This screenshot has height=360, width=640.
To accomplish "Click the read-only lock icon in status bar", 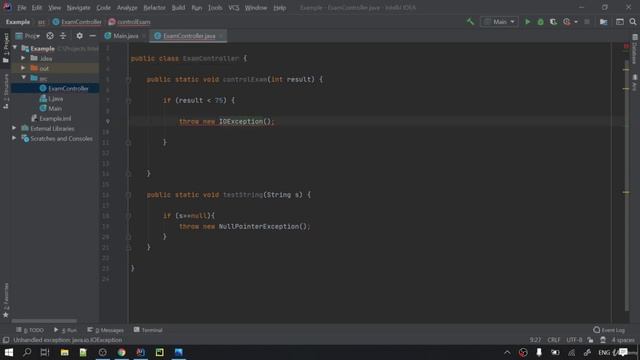I will 590,340.
